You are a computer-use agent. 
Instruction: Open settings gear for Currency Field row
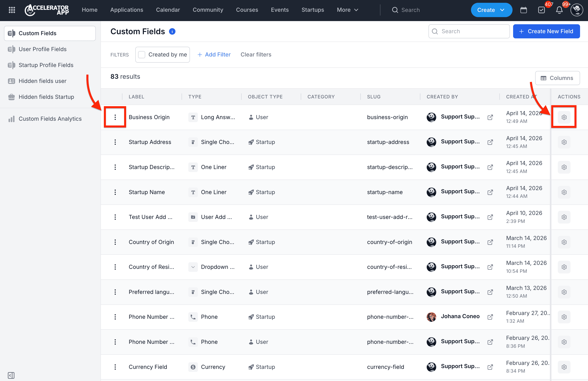click(564, 367)
